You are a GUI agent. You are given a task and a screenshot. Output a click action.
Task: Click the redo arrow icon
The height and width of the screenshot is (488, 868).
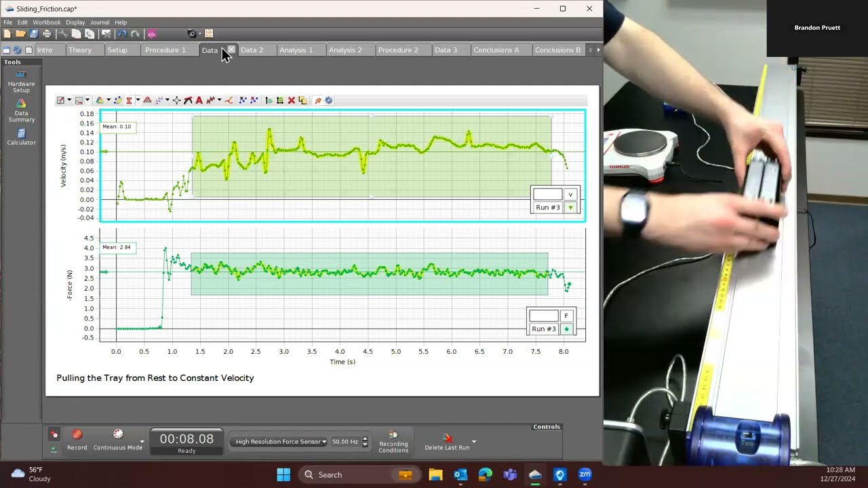tap(135, 33)
